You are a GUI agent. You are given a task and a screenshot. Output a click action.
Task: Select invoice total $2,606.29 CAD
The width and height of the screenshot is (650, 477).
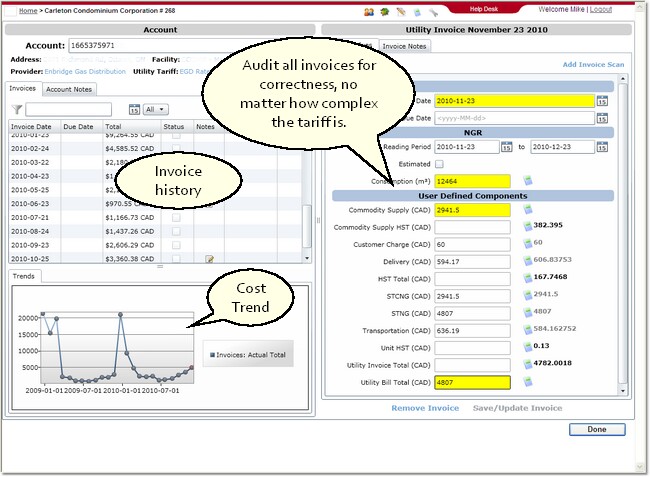point(130,245)
